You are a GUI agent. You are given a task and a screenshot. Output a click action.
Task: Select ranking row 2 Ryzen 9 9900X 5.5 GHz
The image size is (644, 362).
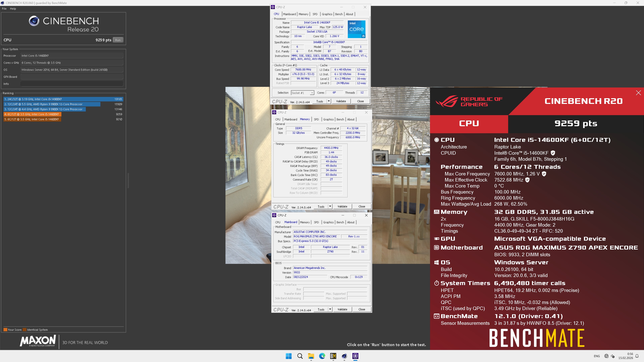pyautogui.click(x=63, y=104)
